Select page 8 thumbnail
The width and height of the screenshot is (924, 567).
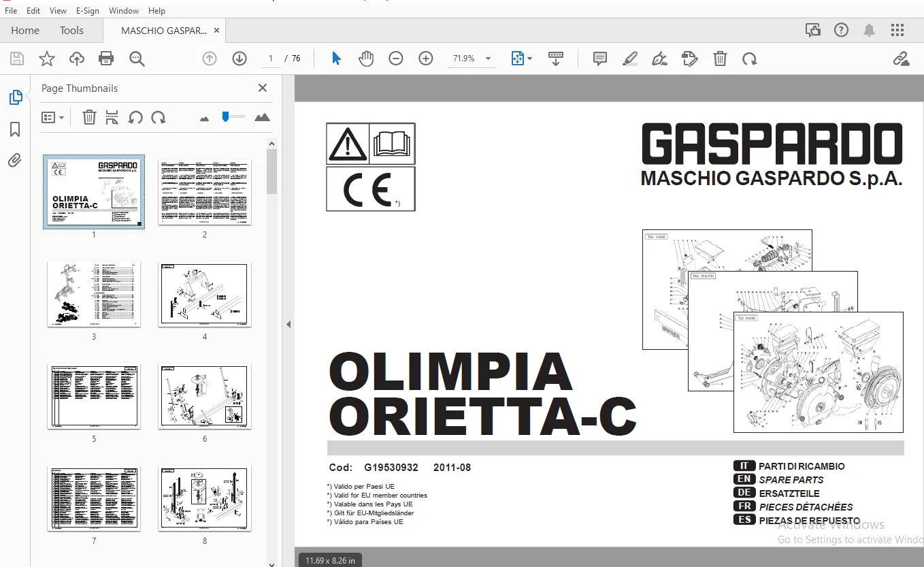tap(205, 498)
